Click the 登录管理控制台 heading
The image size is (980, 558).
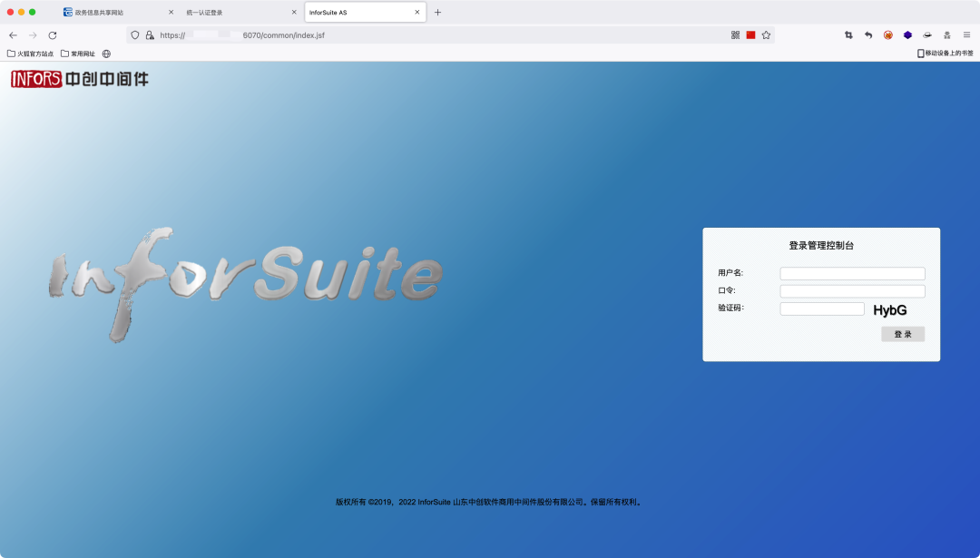pyautogui.click(x=821, y=246)
